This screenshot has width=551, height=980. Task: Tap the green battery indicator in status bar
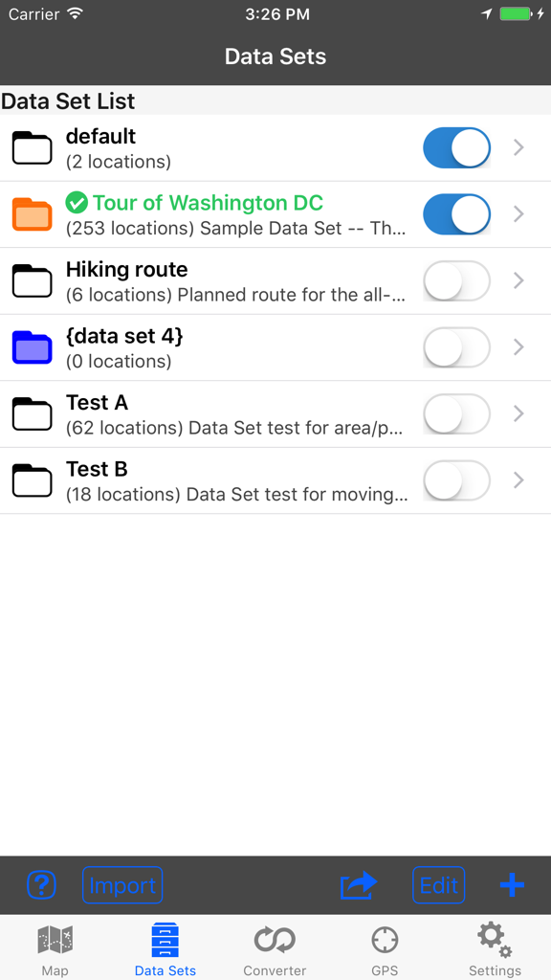(517, 14)
